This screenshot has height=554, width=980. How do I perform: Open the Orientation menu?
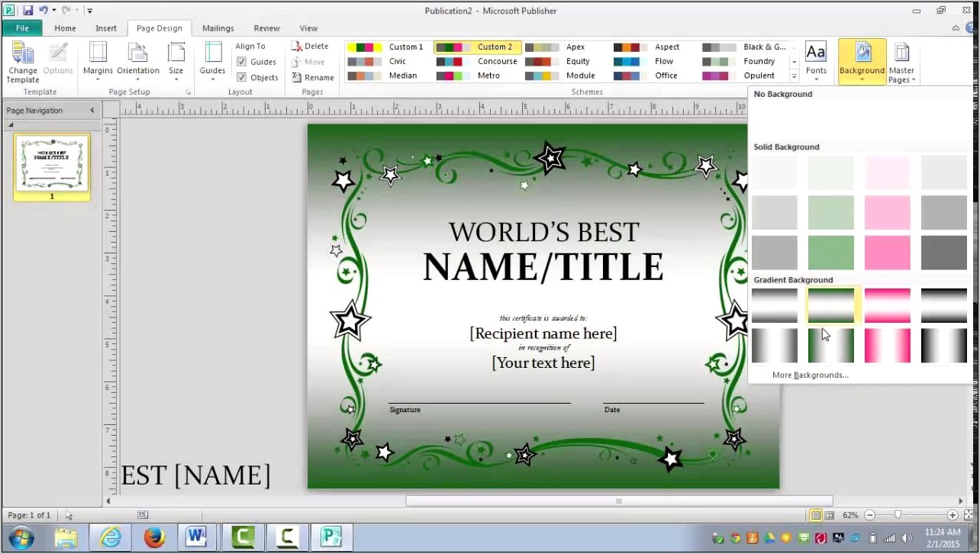tap(138, 62)
